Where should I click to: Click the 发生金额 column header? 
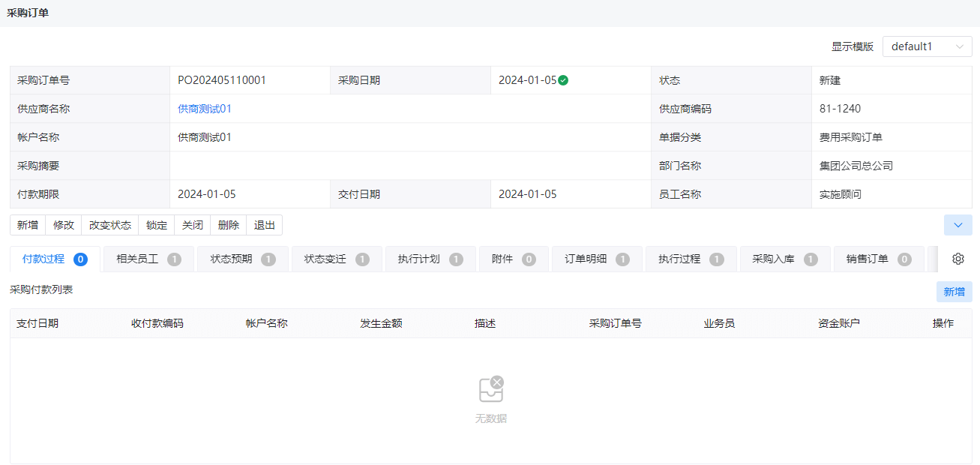(x=381, y=323)
